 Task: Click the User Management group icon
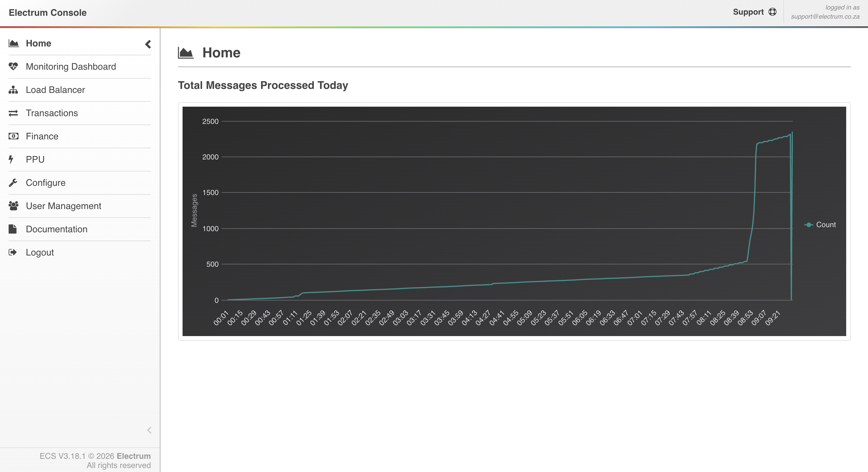click(13, 206)
